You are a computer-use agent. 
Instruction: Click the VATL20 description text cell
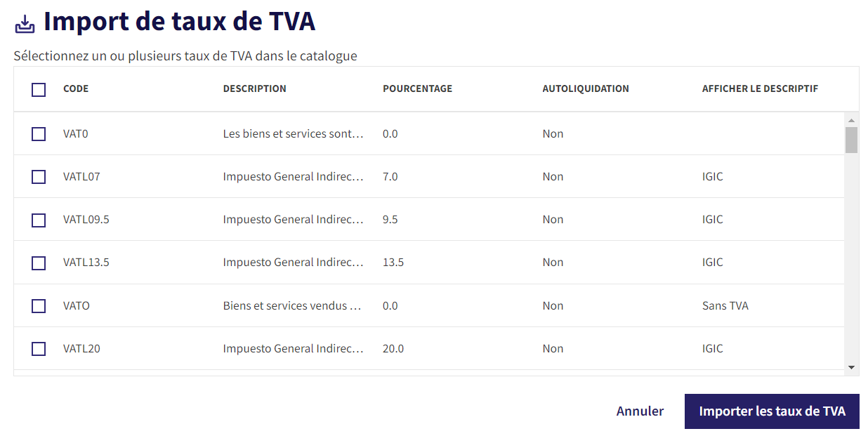click(x=294, y=349)
